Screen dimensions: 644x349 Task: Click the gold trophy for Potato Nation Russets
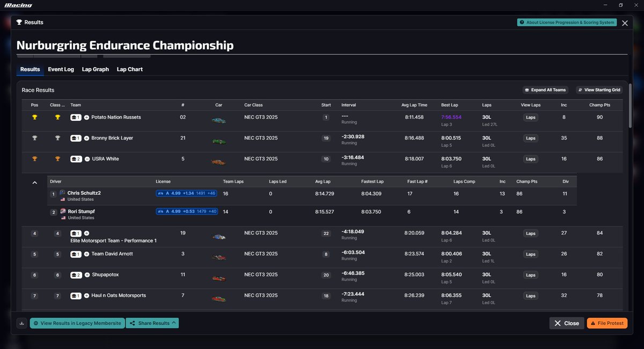coord(35,117)
